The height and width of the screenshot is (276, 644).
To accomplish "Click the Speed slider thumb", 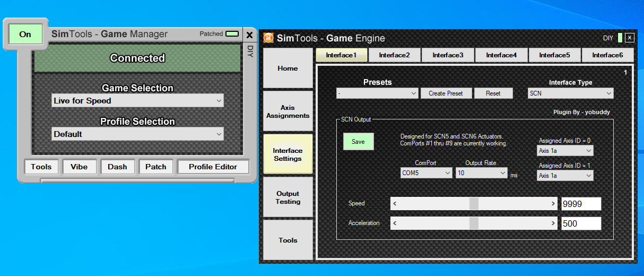I will click(x=474, y=204).
